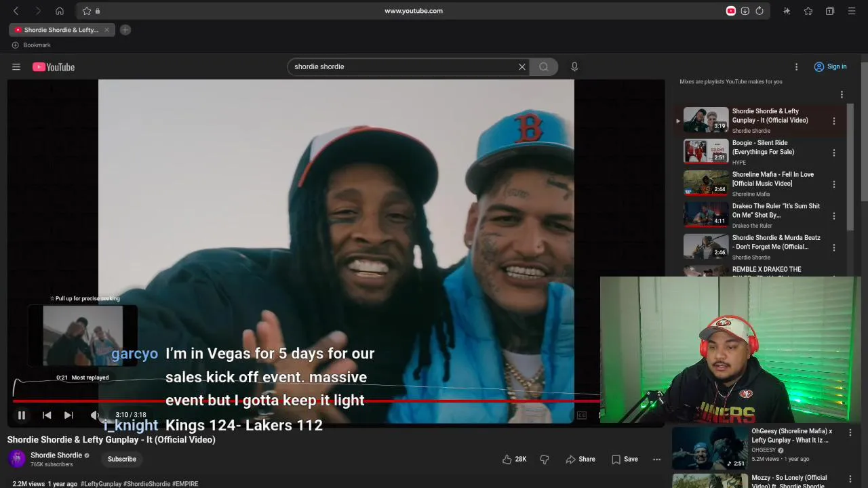
Task: Reload the page with the refresh icon
Action: 759,11
